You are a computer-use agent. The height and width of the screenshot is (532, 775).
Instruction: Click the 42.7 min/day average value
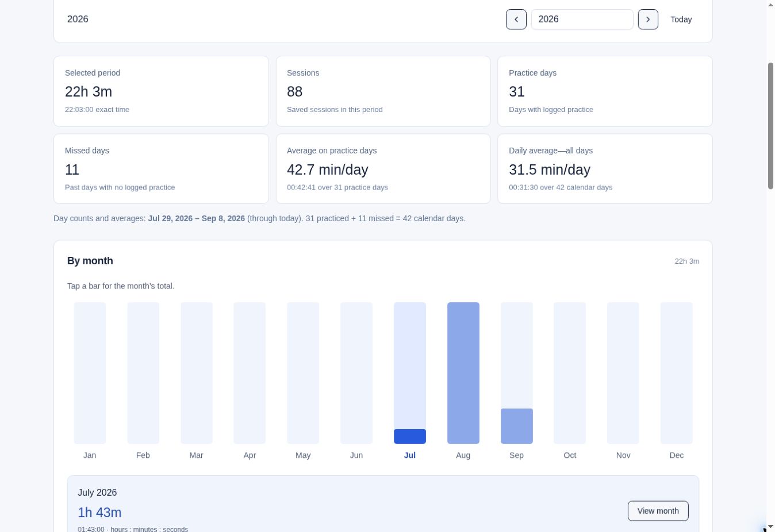click(x=328, y=169)
